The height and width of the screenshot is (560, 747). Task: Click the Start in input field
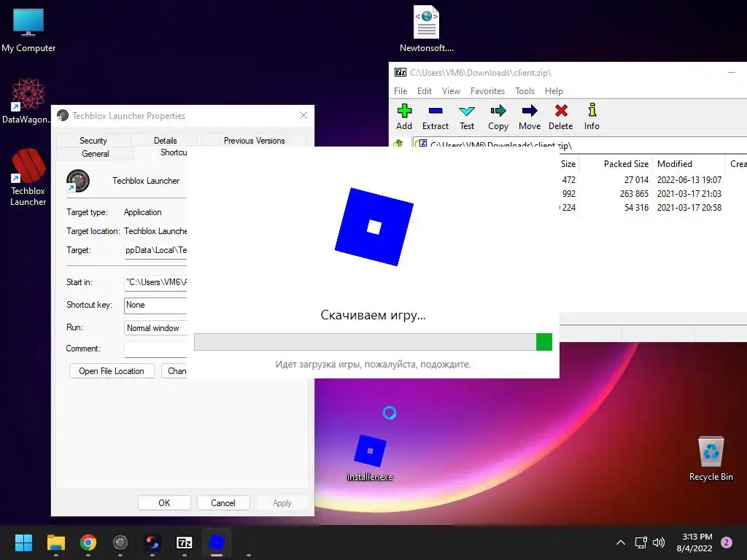(156, 282)
